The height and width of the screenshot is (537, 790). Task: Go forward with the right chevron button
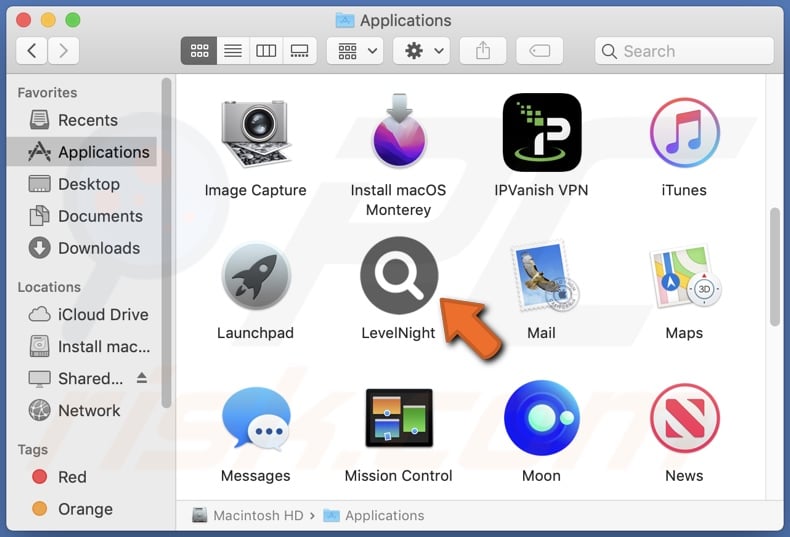[x=63, y=51]
